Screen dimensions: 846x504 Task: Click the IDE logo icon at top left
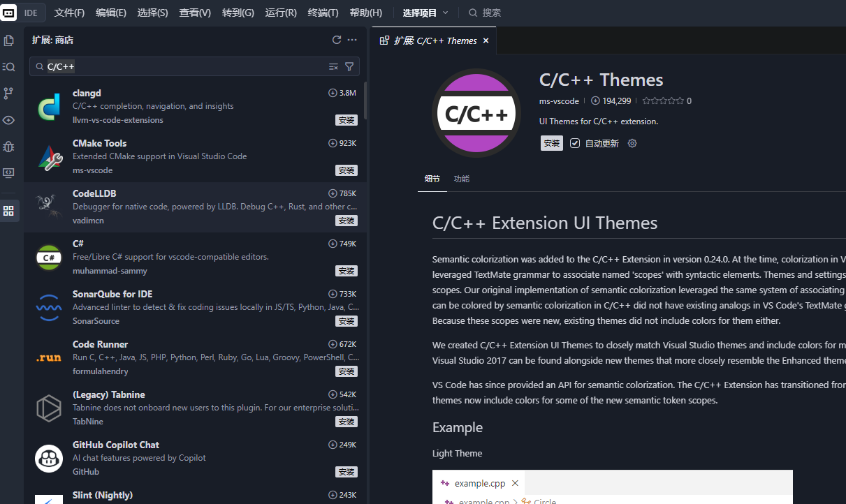point(9,13)
